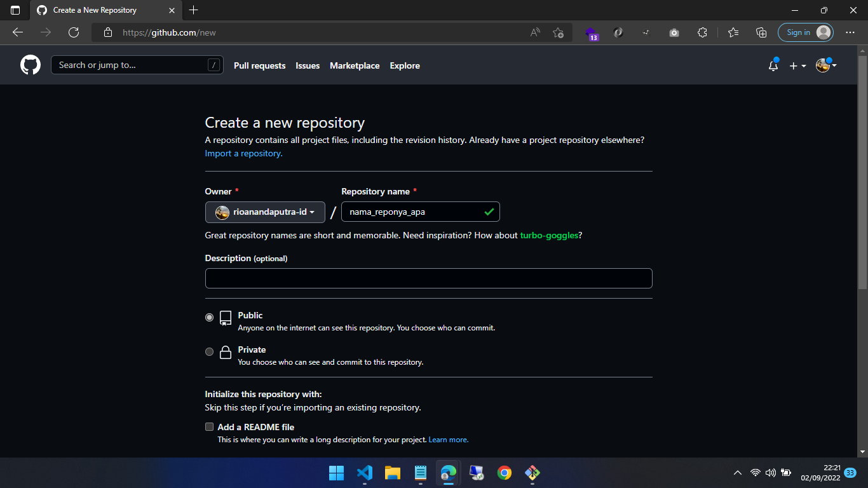Click the volume speaker tray icon
Screen dimensions: 868x488
tap(771, 473)
